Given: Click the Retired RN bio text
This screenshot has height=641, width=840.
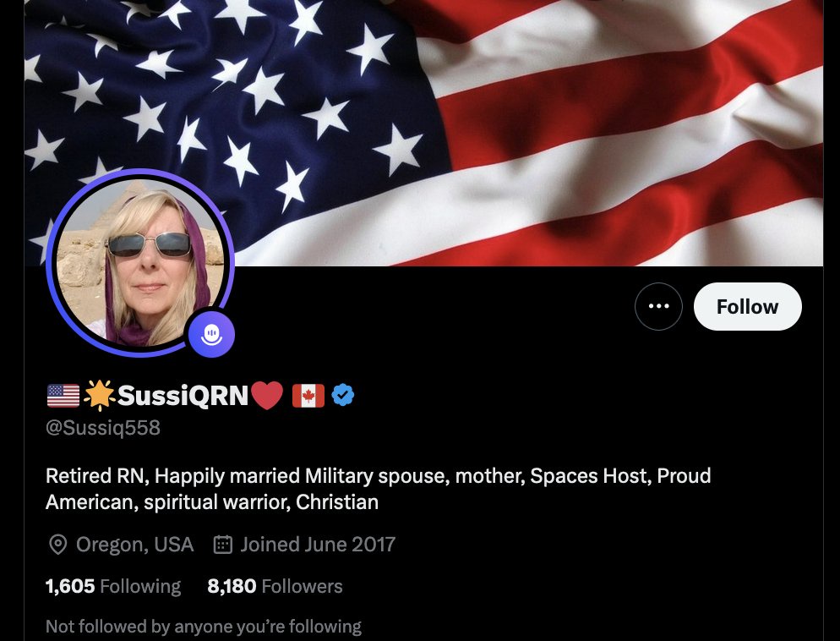Looking at the screenshot, I should (379, 489).
